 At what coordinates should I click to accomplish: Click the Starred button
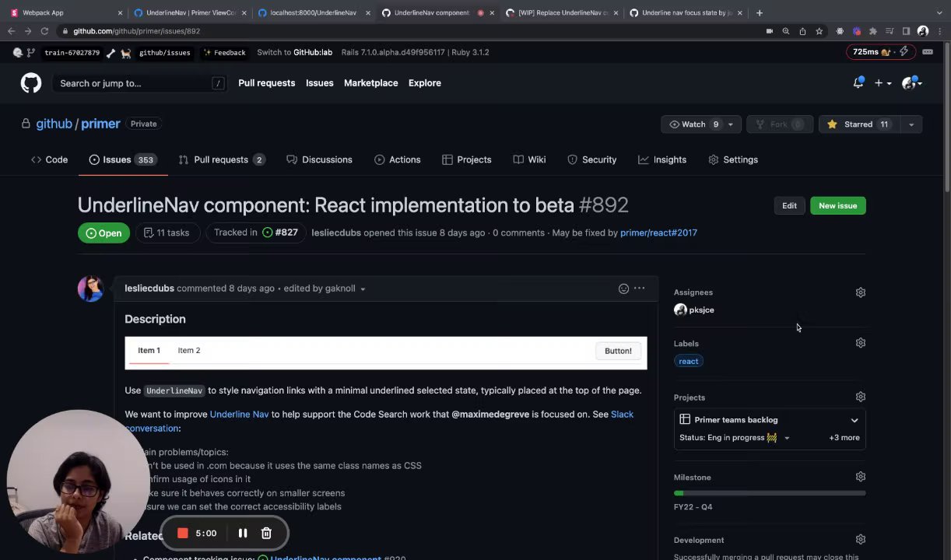coord(858,124)
